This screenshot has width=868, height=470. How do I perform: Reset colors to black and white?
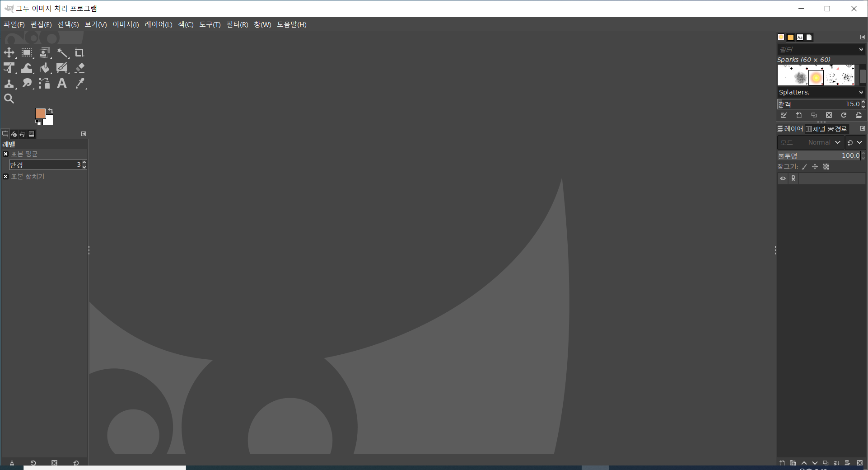tap(38, 122)
